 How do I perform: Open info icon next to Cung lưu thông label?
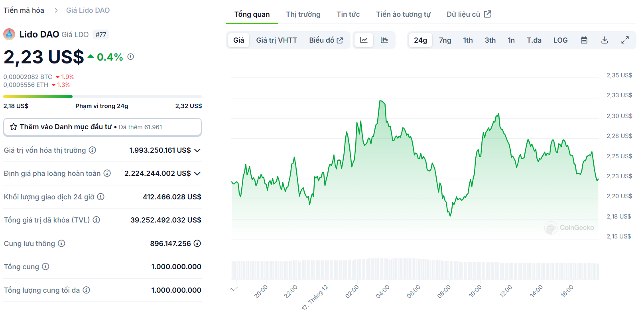coord(61,243)
